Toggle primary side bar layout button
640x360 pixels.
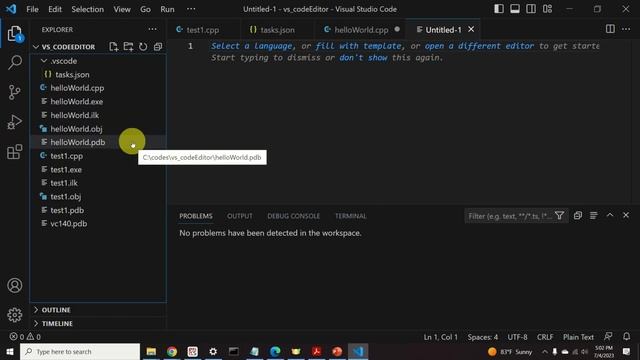(x=499, y=9)
